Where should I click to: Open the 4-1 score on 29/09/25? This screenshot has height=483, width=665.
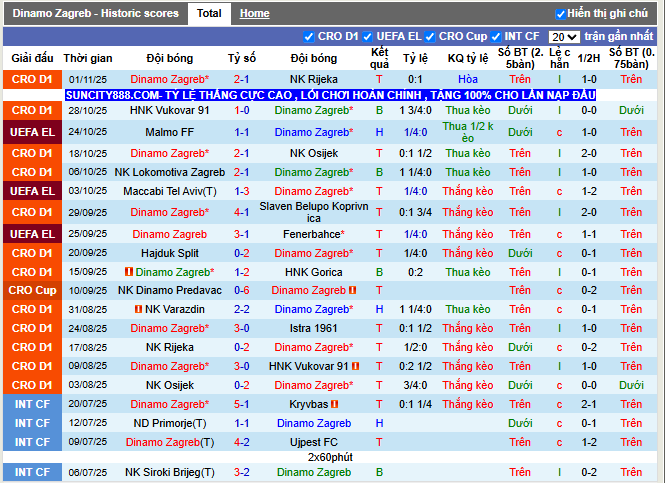(x=241, y=212)
